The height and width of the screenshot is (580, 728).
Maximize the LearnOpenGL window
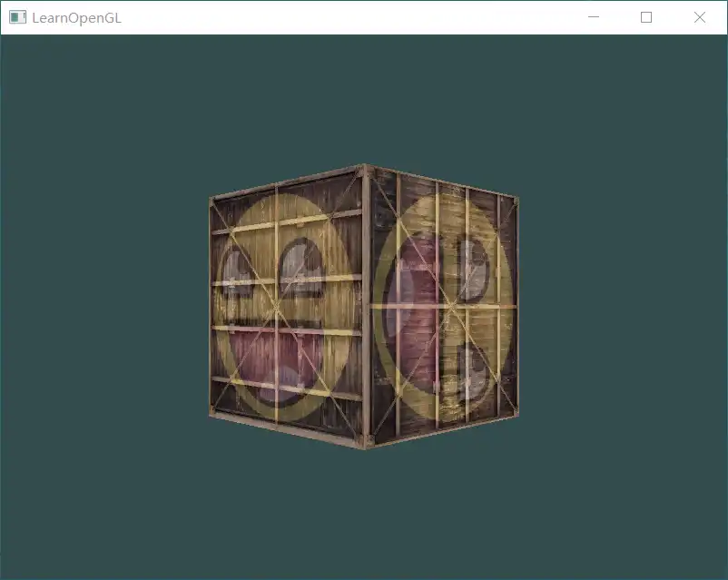646,17
